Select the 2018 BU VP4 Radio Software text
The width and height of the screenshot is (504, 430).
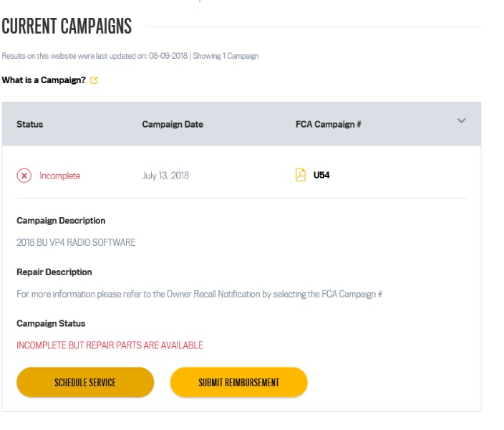(76, 242)
